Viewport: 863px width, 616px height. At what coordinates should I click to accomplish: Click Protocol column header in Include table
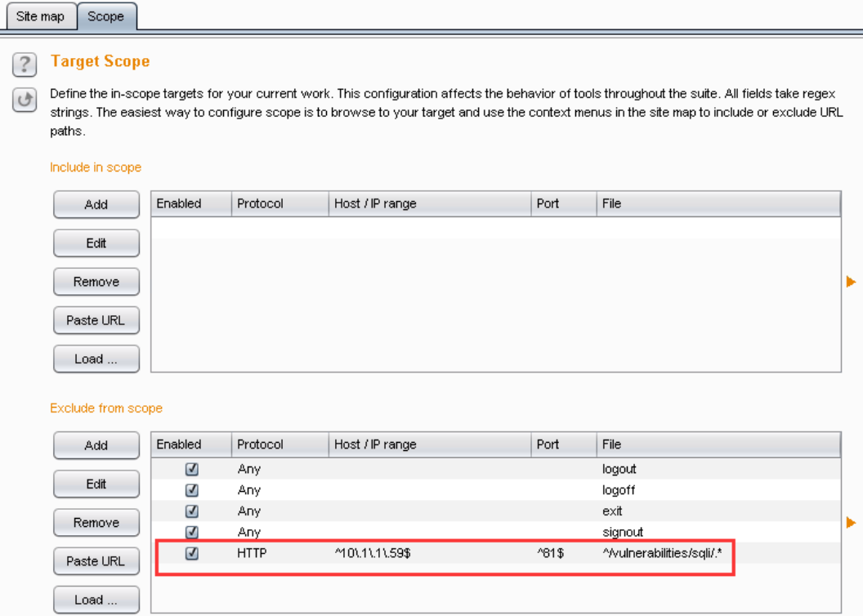click(280, 204)
